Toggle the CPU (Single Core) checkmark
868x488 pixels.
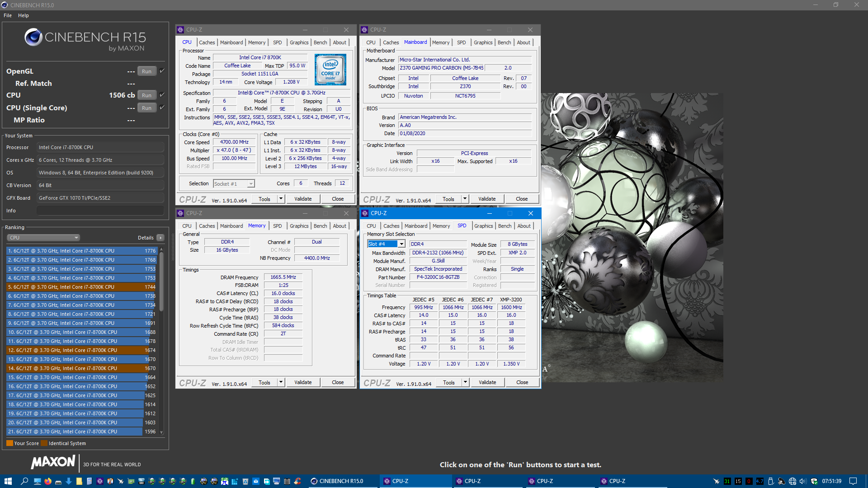pos(162,108)
